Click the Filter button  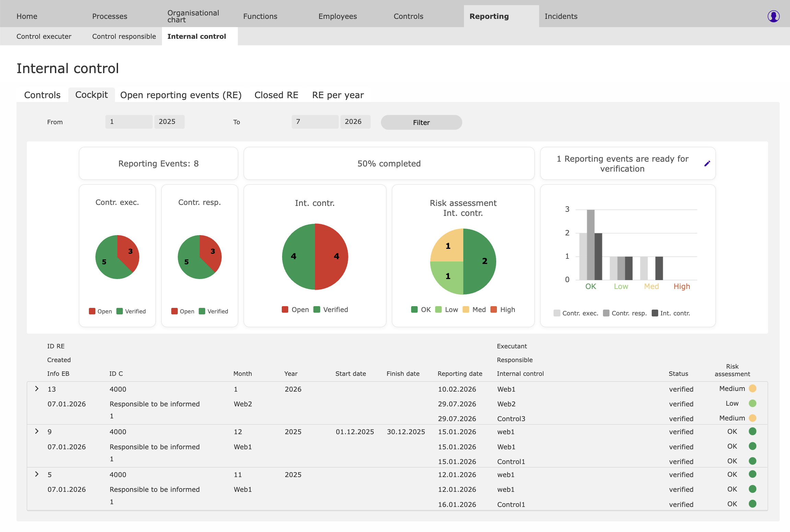(421, 122)
